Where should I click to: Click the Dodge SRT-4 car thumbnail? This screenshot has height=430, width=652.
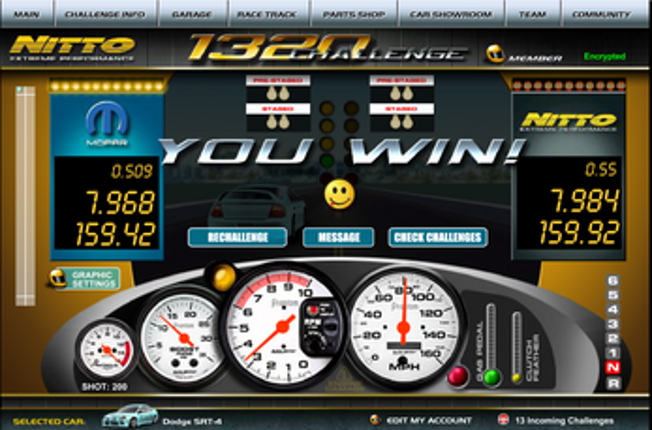(x=130, y=415)
